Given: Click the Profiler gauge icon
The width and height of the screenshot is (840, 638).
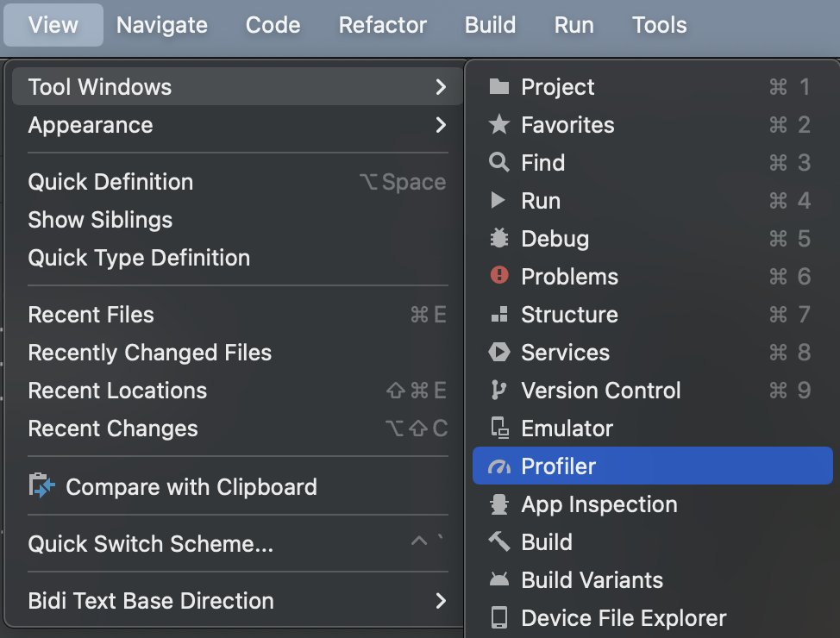Looking at the screenshot, I should pos(498,466).
